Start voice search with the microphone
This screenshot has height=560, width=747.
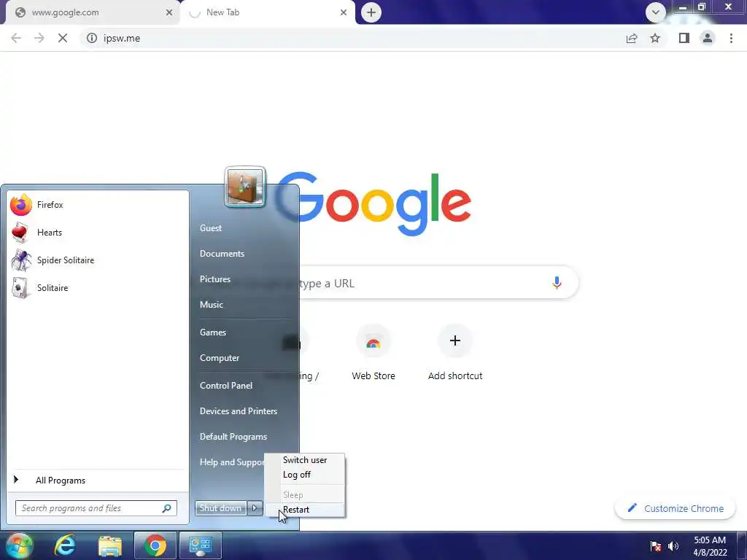click(x=557, y=283)
